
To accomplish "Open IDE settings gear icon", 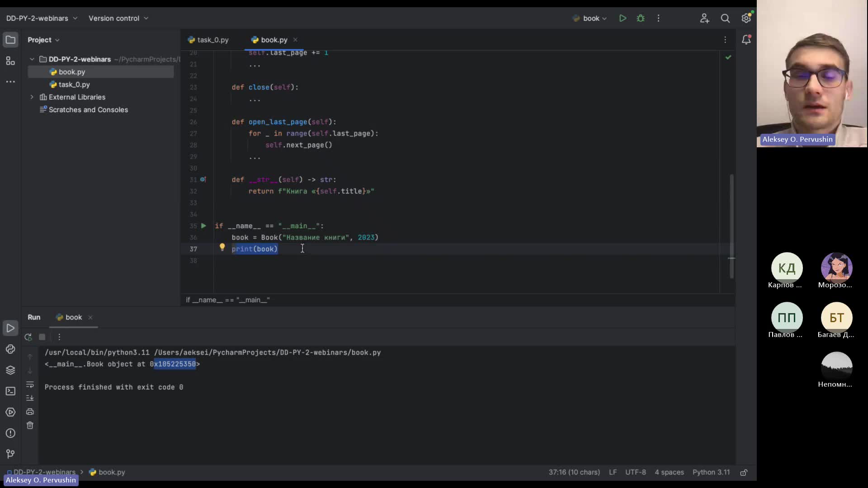I will (746, 18).
